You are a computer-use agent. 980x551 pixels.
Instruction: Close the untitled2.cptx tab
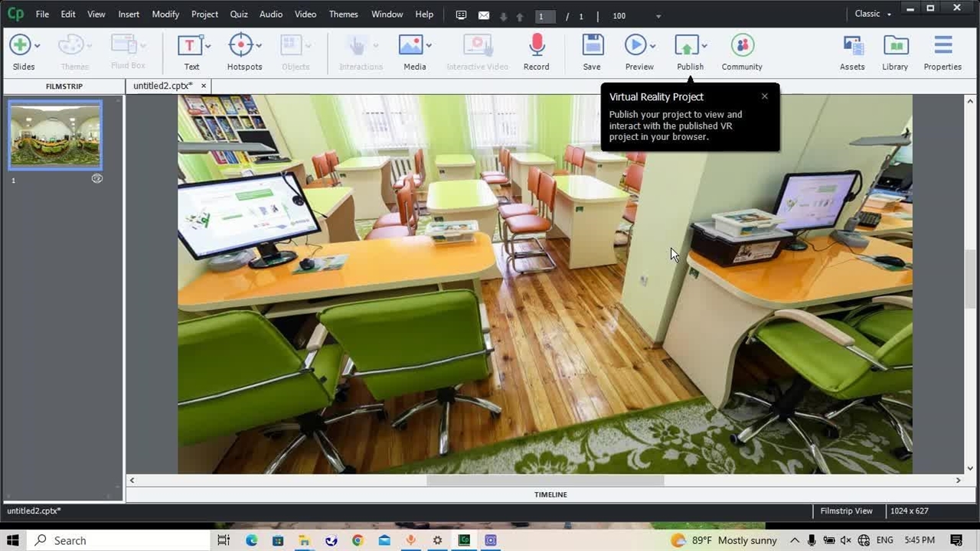tap(204, 86)
